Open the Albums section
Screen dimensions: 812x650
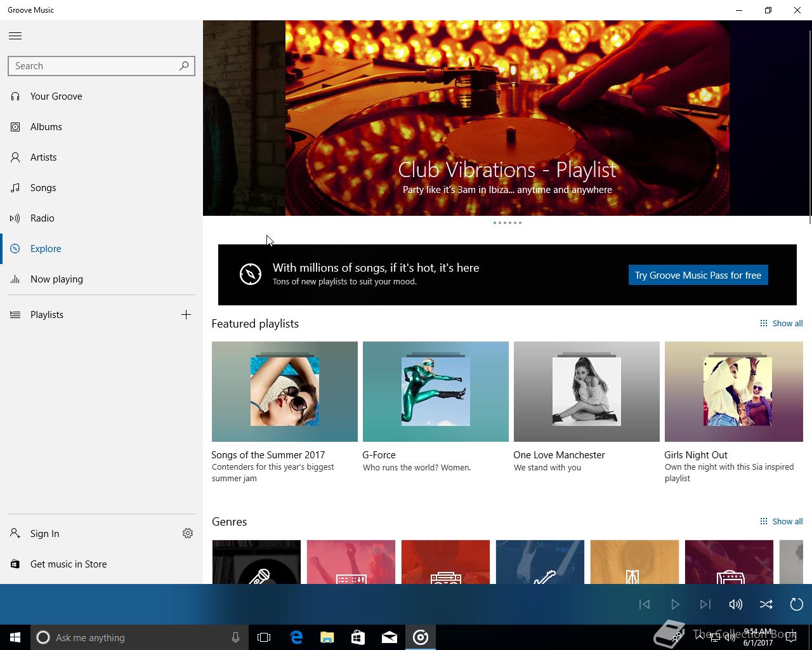[101, 127]
